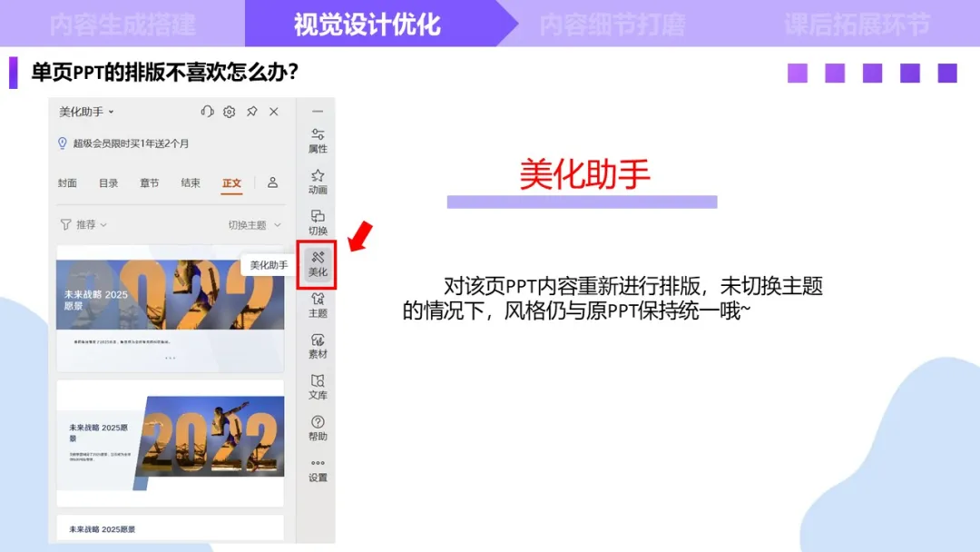Switch to the 章节 tab
Screen dimensions: 980x552
coord(150,183)
